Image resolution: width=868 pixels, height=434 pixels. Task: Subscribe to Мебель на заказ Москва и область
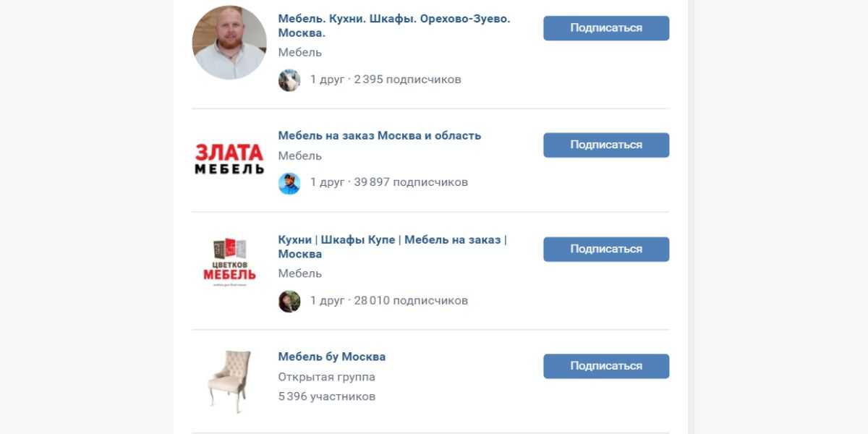click(606, 145)
